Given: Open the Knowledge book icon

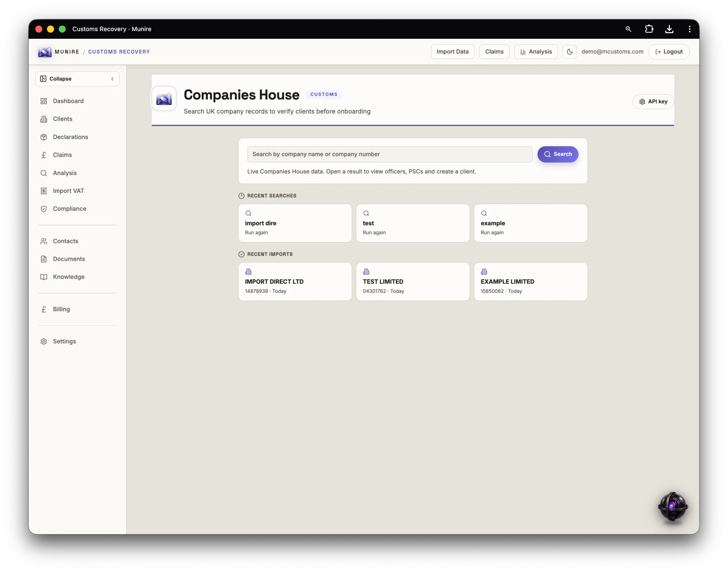Looking at the screenshot, I should [44, 277].
